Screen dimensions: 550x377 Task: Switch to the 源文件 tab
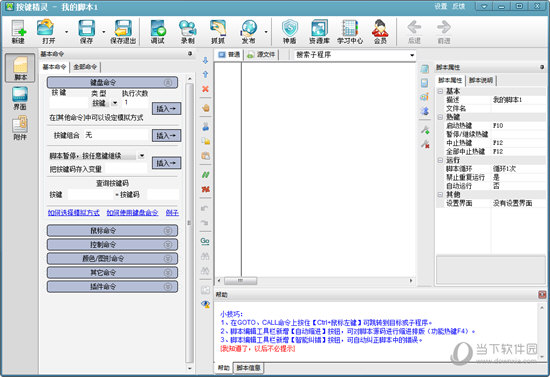(262, 55)
